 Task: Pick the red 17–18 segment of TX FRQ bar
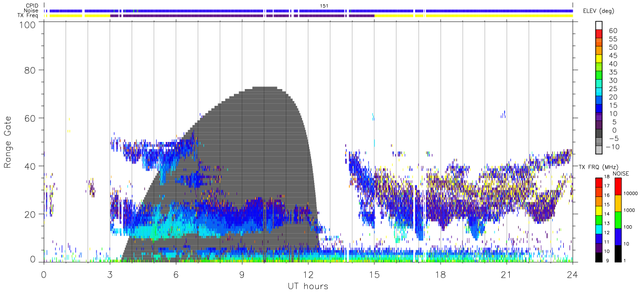coord(598,182)
